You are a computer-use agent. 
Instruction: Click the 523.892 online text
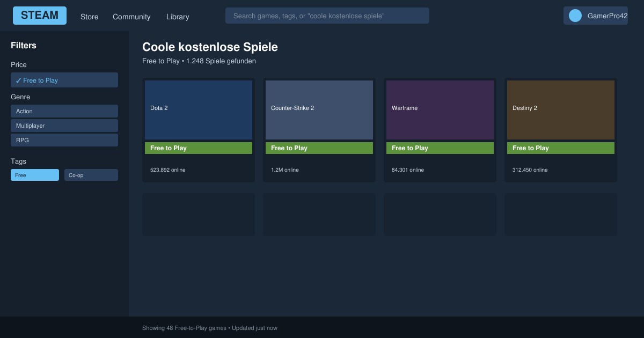coord(168,170)
